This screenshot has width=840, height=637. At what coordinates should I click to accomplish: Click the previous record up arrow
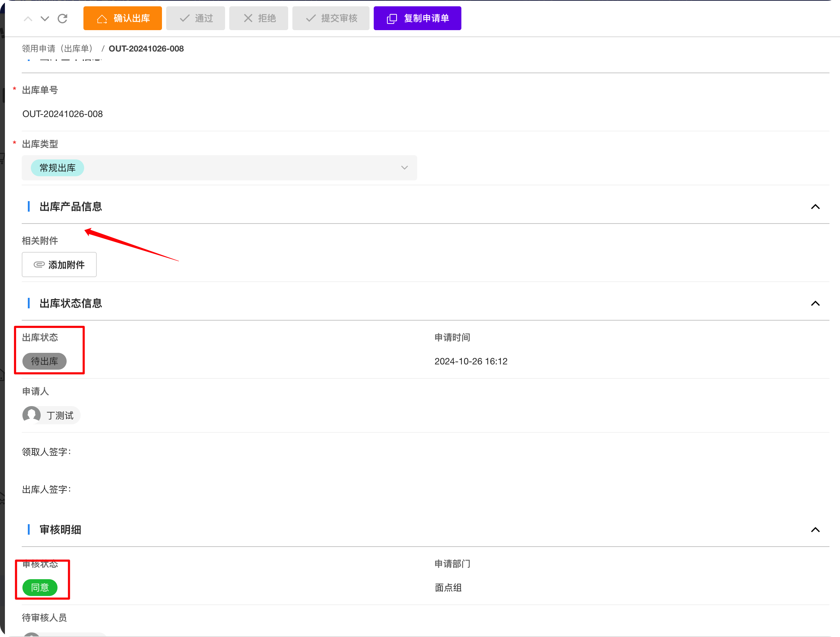tap(28, 18)
